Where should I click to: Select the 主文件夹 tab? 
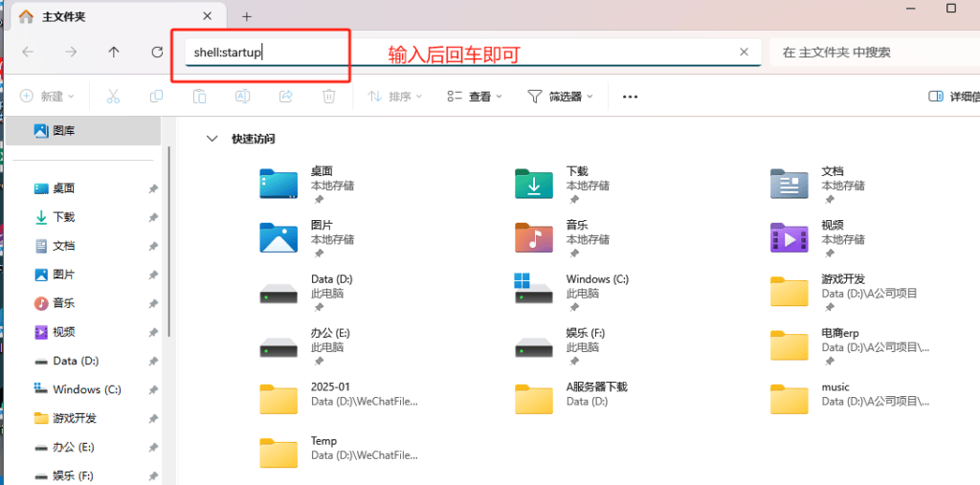(117, 16)
